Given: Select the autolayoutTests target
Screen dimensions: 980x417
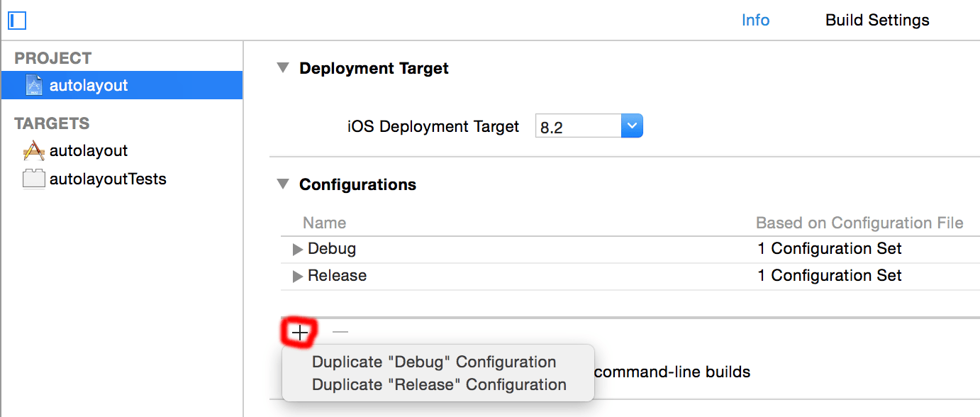Looking at the screenshot, I should click(x=108, y=179).
